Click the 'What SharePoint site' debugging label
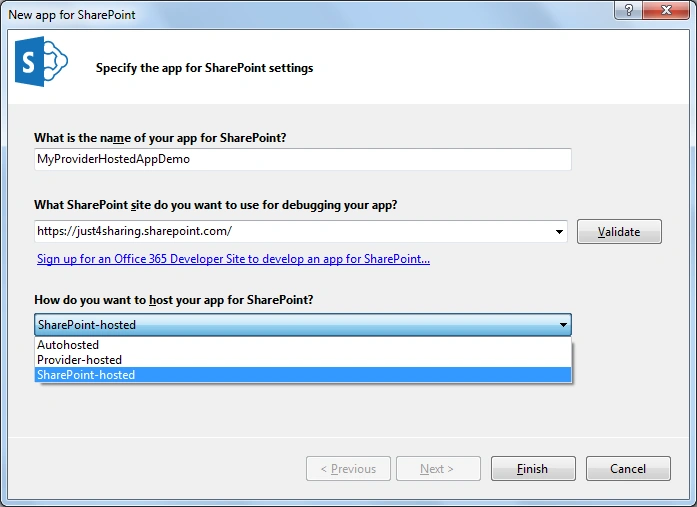Viewport: 697px width, 507px height. [x=216, y=205]
